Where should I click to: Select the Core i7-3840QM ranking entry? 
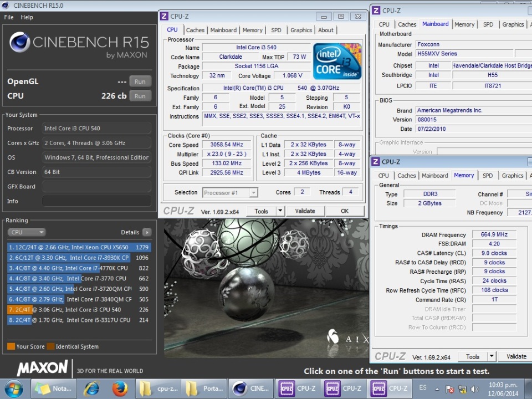[x=79, y=299]
